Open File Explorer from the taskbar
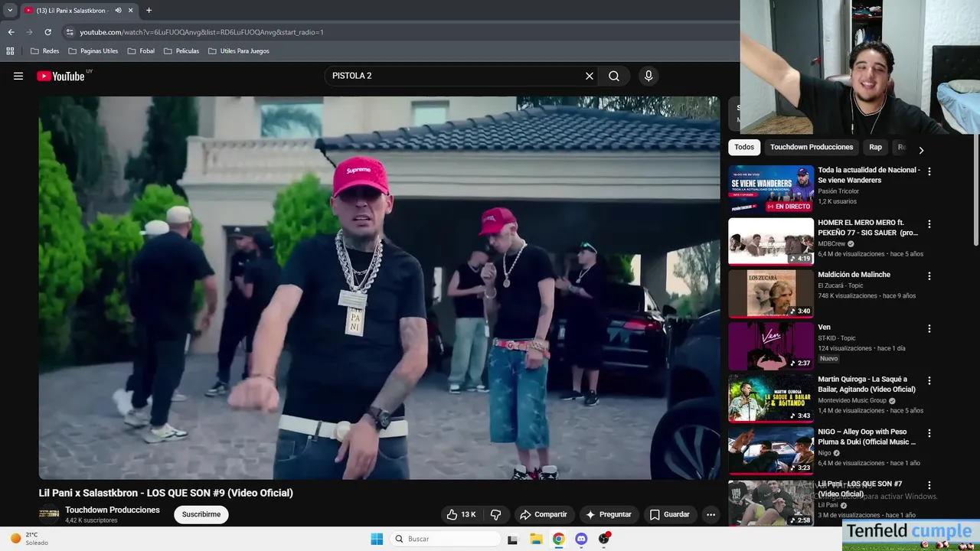This screenshot has width=980, height=551. click(536, 539)
